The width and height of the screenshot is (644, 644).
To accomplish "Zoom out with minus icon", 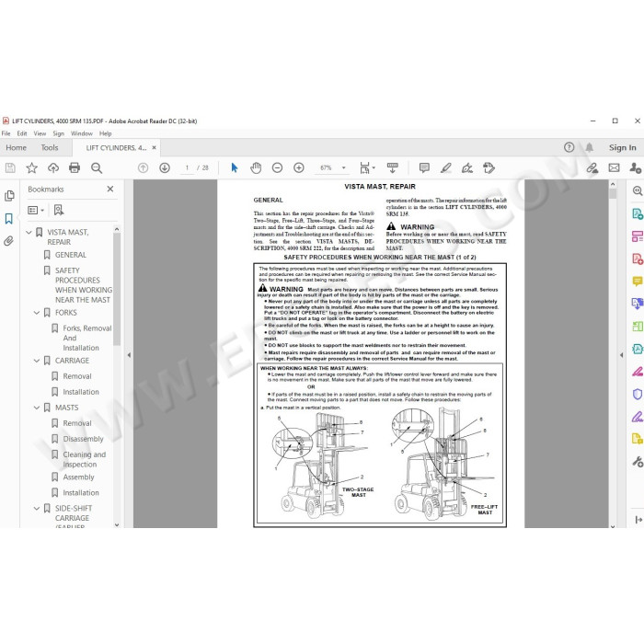I will click(277, 167).
